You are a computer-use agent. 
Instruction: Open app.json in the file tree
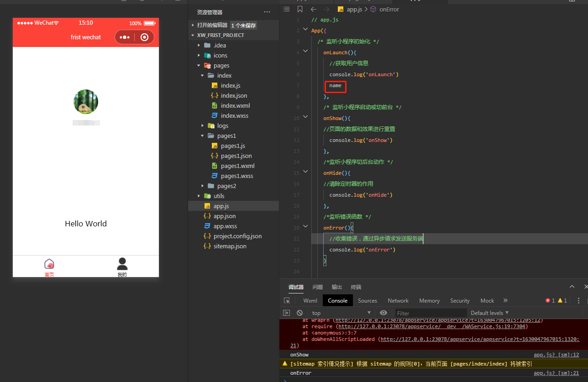pos(224,216)
